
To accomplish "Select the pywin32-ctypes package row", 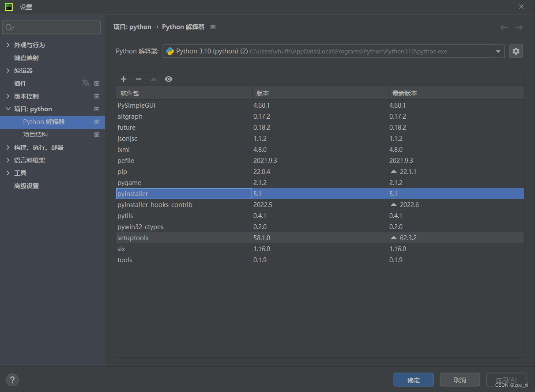I will pyautogui.click(x=320, y=227).
